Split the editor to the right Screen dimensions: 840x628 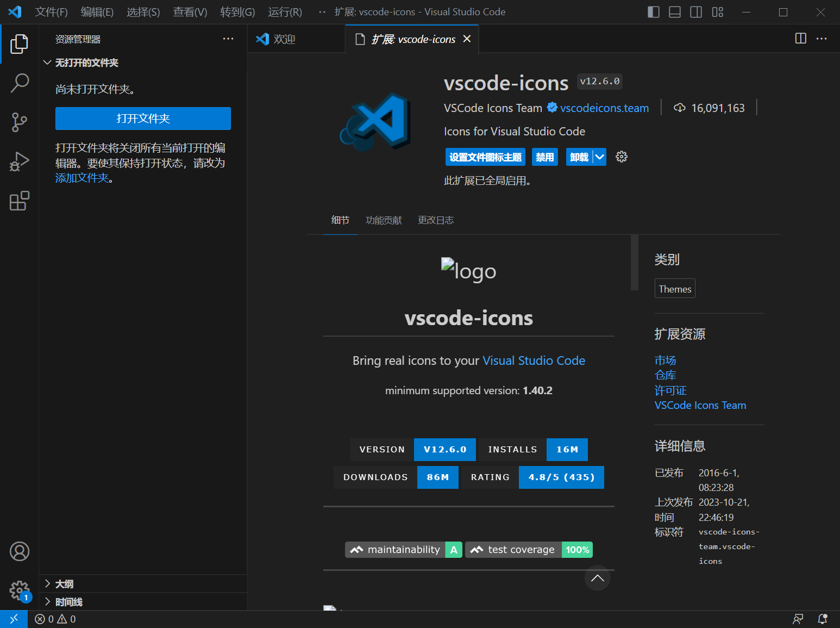(800, 38)
